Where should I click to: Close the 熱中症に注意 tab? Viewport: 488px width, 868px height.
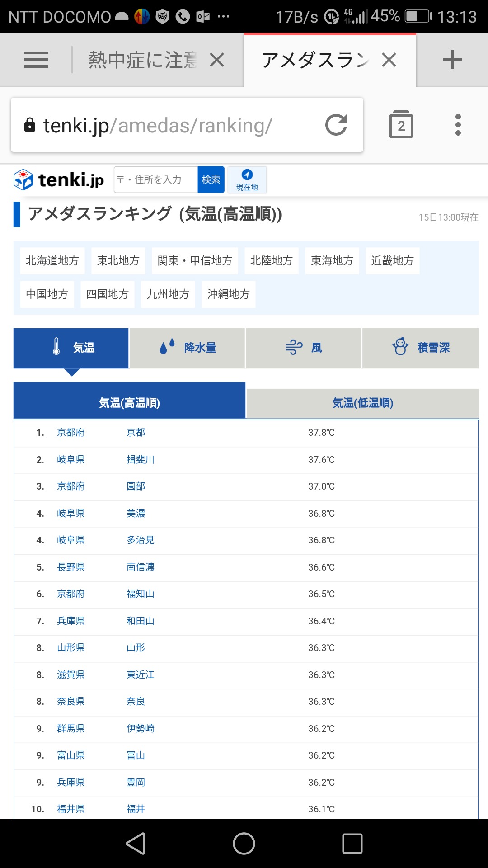click(217, 60)
